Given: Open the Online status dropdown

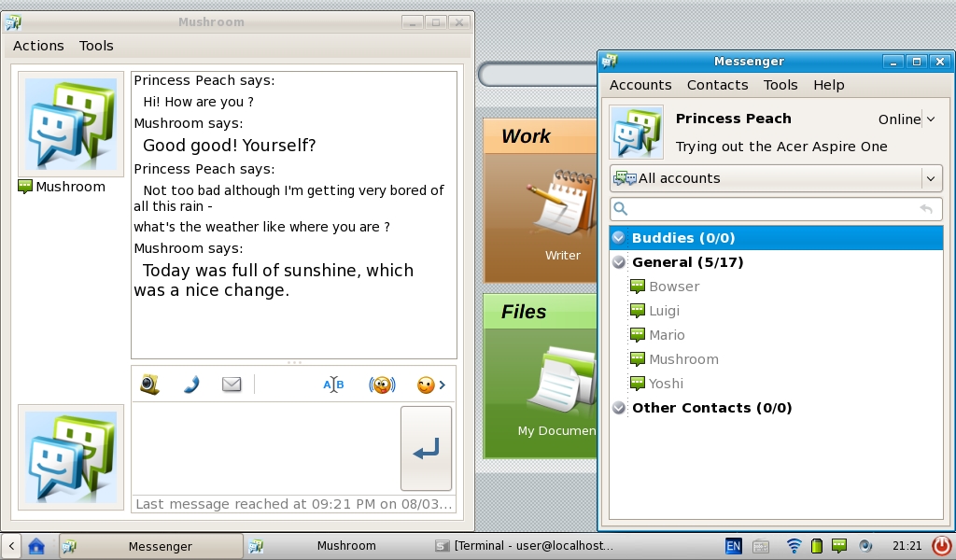Looking at the screenshot, I should (907, 119).
